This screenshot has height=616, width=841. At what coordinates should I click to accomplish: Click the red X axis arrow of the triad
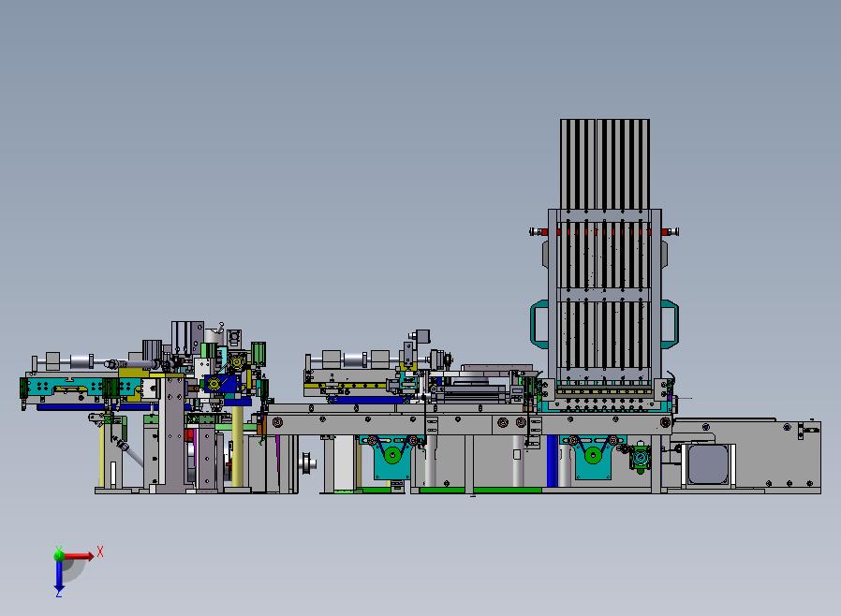tap(78, 556)
